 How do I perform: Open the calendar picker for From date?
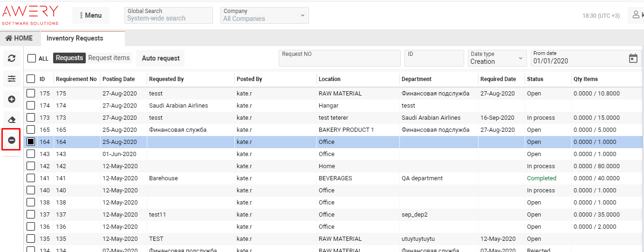click(633, 58)
